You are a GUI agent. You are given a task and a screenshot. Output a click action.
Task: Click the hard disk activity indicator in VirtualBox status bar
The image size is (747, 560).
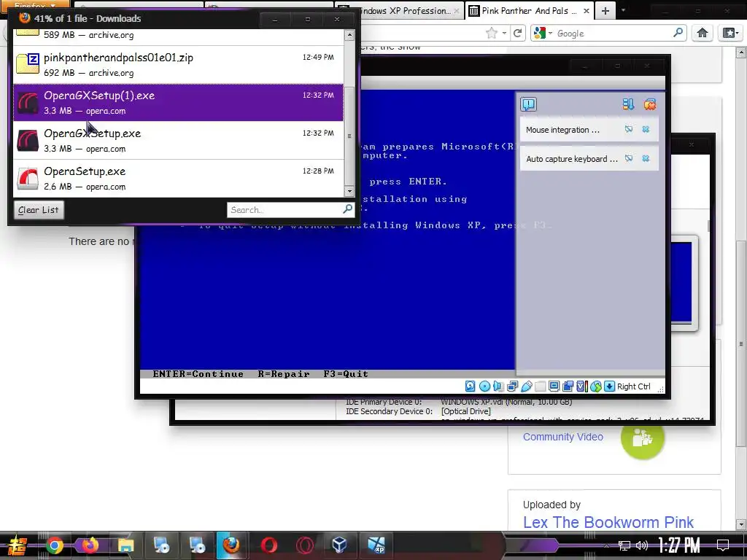[x=471, y=386]
